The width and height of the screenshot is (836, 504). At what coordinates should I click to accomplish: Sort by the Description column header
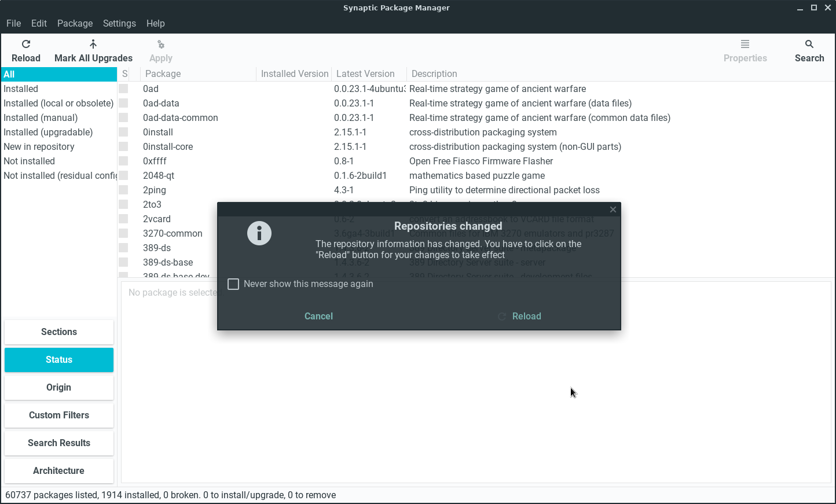pyautogui.click(x=619, y=74)
